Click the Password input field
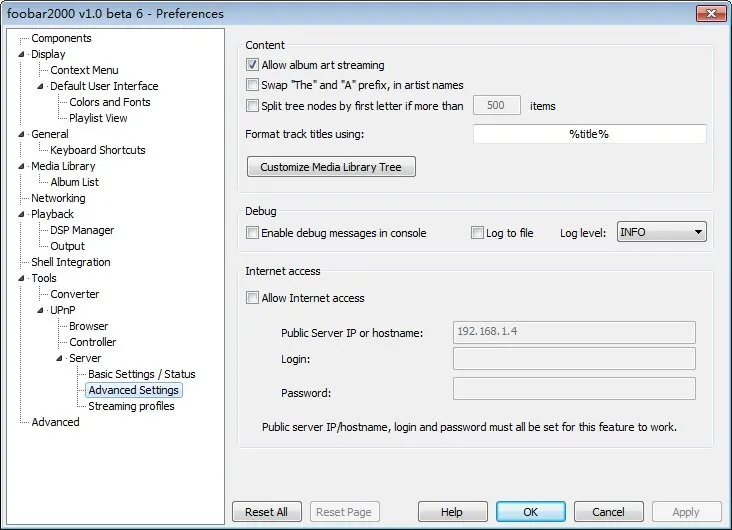The width and height of the screenshot is (732, 530). [x=574, y=389]
